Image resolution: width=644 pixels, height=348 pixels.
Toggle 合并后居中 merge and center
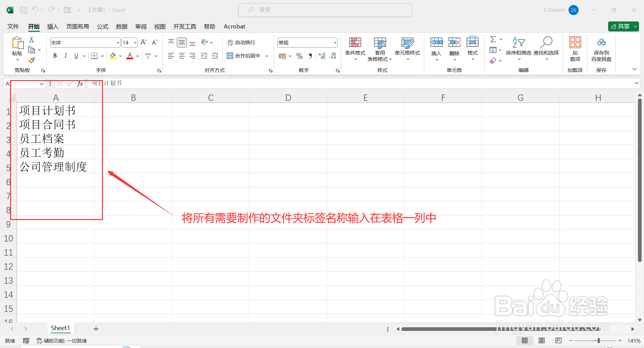pos(244,56)
